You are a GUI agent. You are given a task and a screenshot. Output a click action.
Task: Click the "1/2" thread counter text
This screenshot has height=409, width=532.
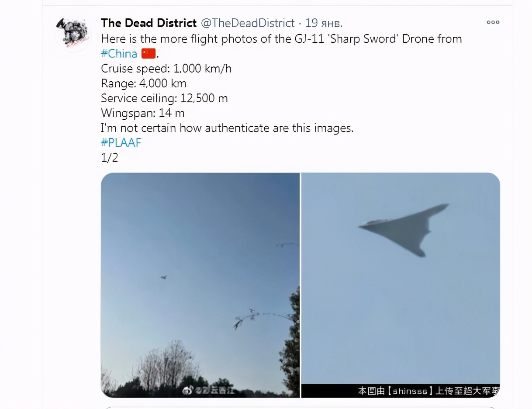click(109, 157)
